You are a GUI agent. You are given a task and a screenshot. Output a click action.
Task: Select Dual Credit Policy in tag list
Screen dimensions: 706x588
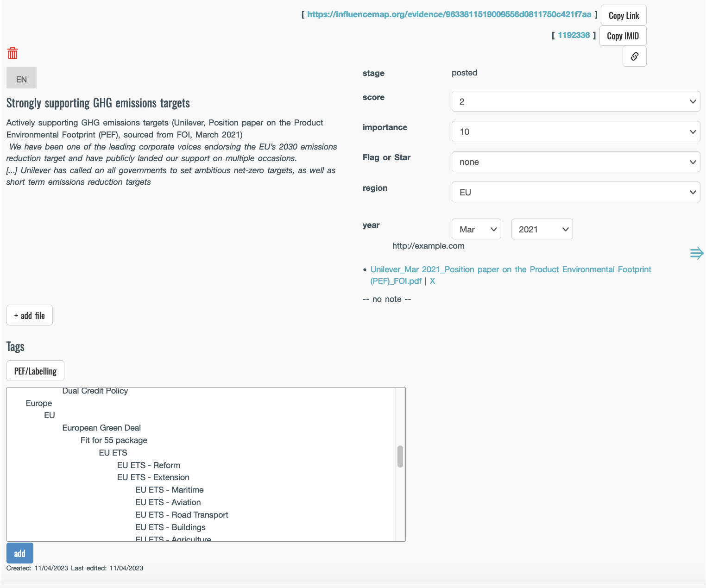[x=95, y=391]
